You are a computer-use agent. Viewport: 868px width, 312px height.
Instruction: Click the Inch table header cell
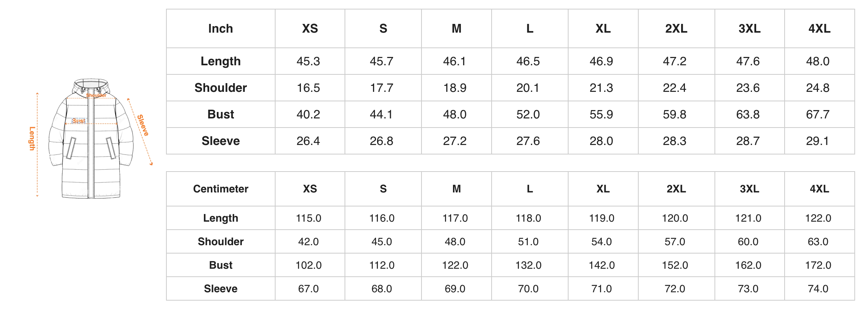(x=221, y=28)
